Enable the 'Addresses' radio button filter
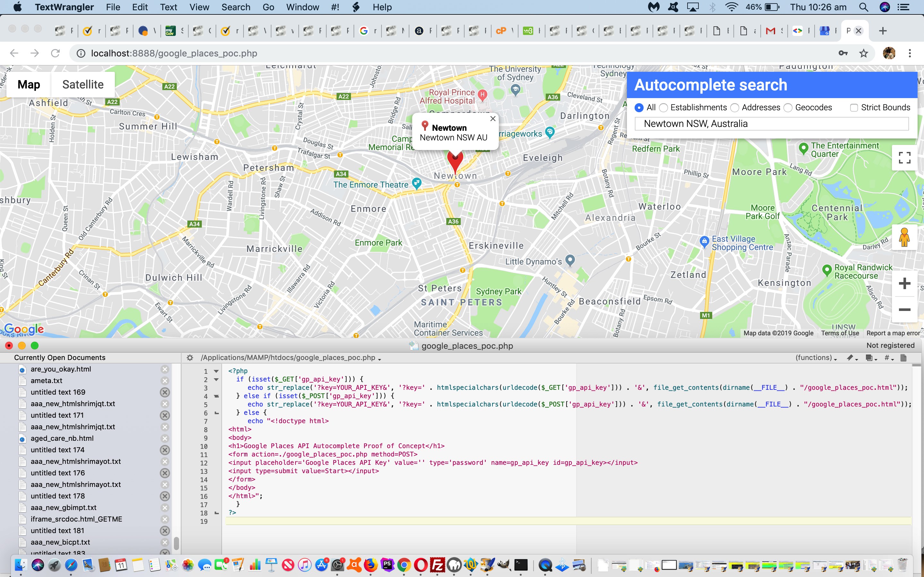The width and height of the screenshot is (924, 577). click(736, 107)
